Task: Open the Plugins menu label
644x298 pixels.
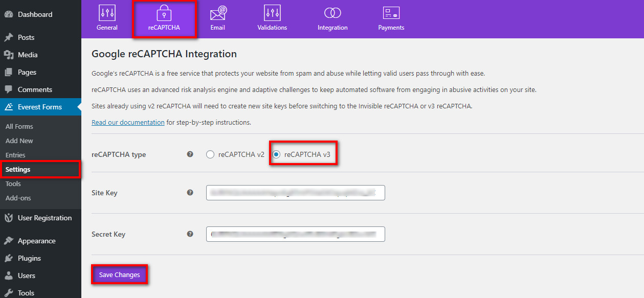Action: tap(29, 258)
